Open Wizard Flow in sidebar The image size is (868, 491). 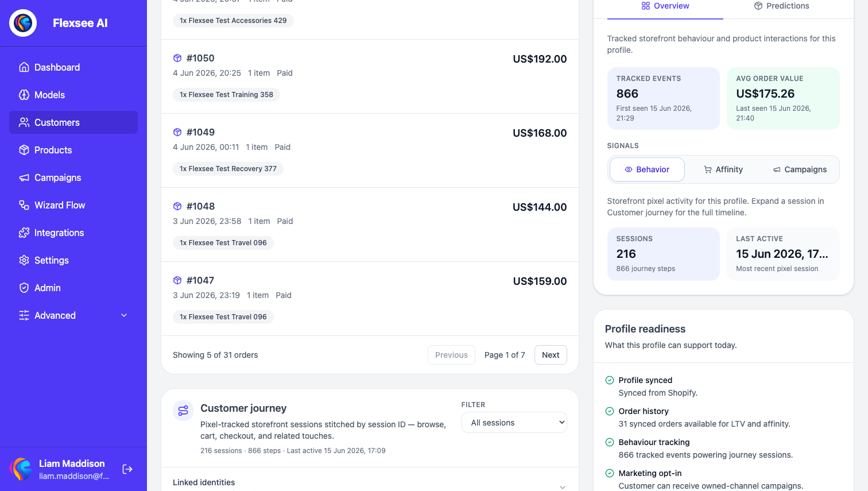click(73, 205)
